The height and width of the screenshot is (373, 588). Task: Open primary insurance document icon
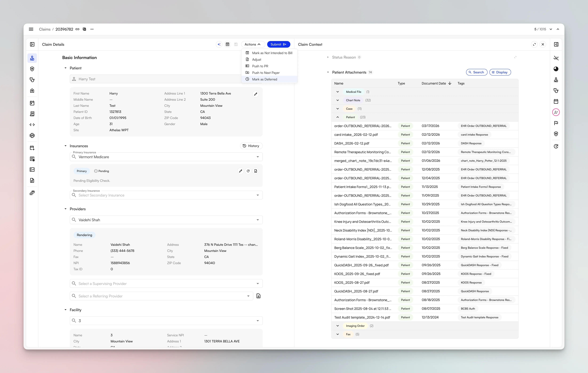[256, 171]
